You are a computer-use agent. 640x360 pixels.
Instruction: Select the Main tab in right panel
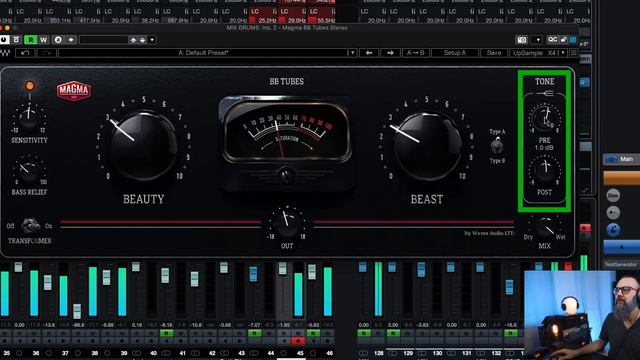[x=621, y=159]
